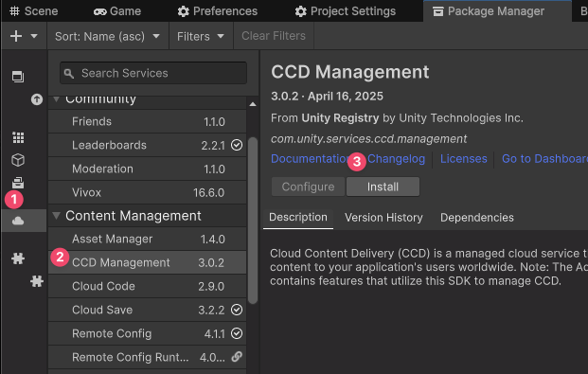588x374 pixels.
Task: Open the Sort: Name (asc) dropdown
Action: point(108,36)
